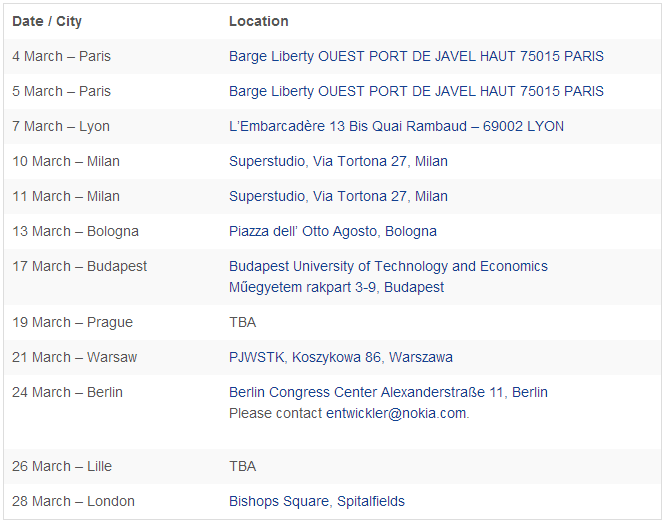Screen dimensions: 665x524
Task: Open the Berlin Congress Center Alexanderstraße link
Action: pos(388,392)
